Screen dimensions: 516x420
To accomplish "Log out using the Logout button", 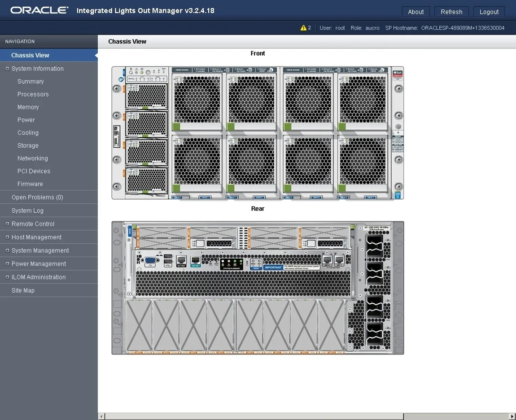I will point(489,12).
